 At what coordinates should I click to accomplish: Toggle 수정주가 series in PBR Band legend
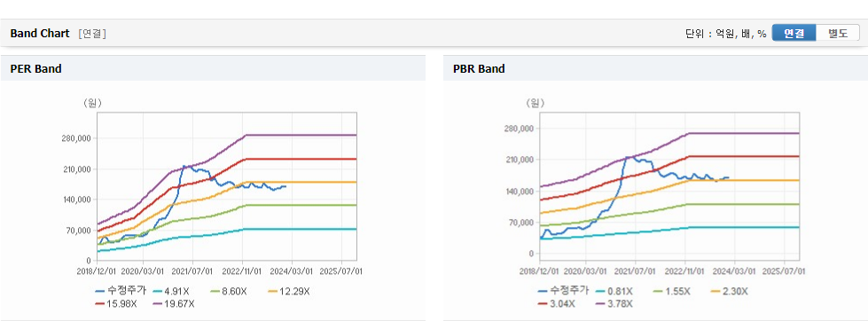(x=563, y=291)
